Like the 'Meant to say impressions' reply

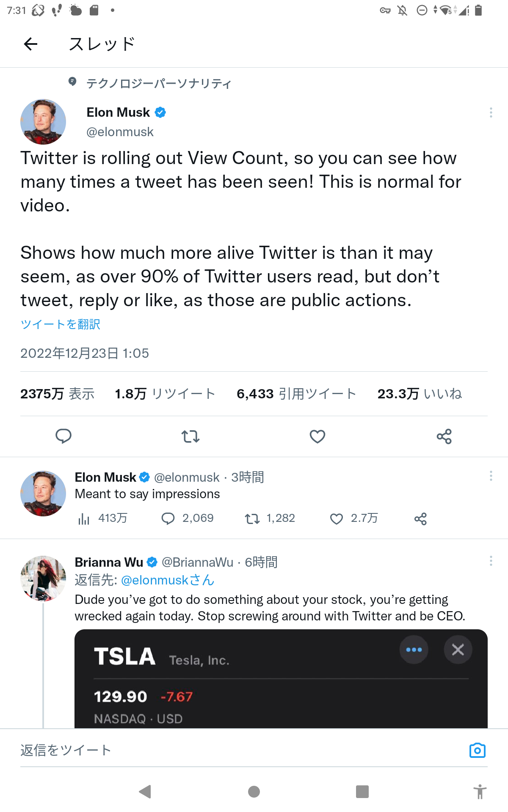tap(337, 519)
